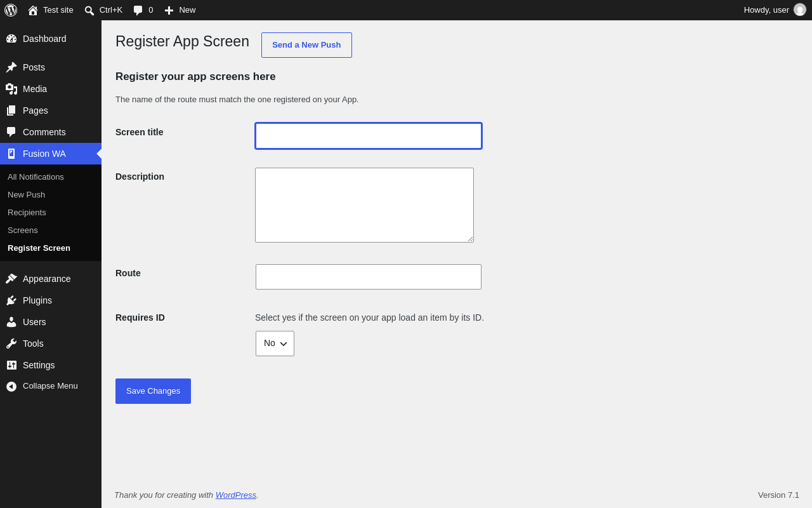The width and height of the screenshot is (812, 508).
Task: Follow the WordPress footer link
Action: point(236,495)
